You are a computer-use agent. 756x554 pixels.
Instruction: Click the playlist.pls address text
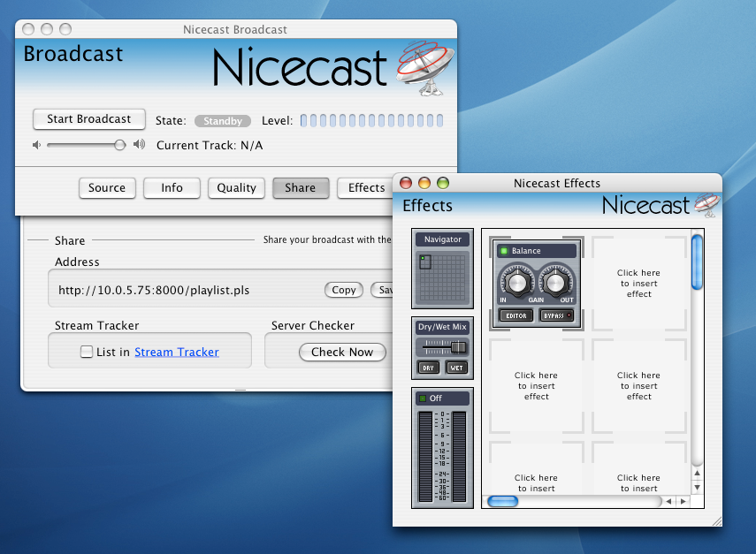(154, 290)
